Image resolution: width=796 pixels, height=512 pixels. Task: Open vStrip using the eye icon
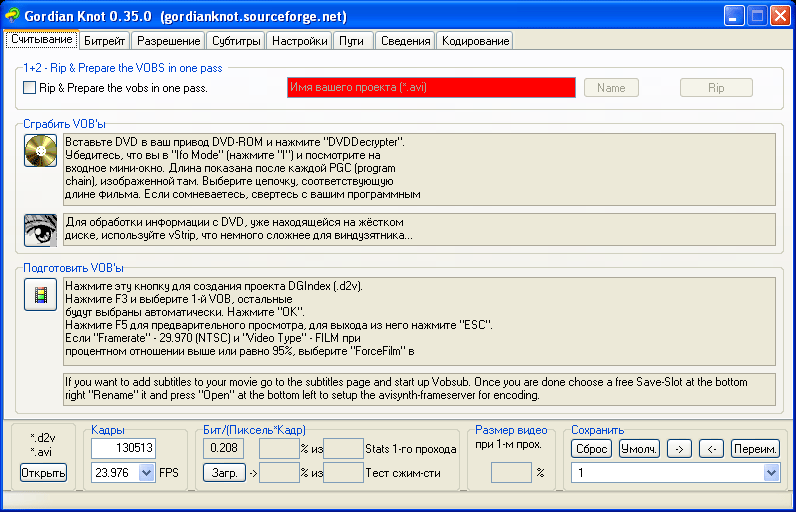tap(41, 230)
